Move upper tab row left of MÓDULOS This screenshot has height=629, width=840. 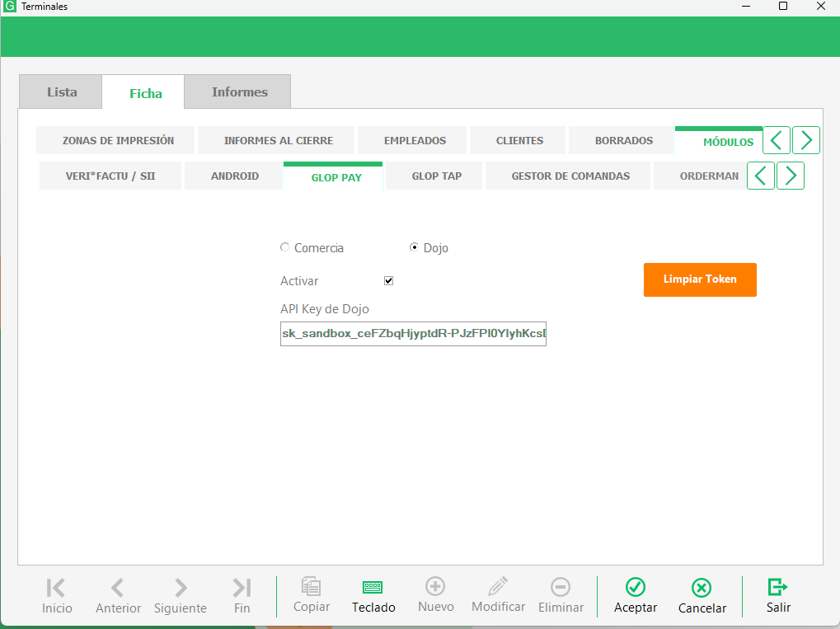[777, 140]
